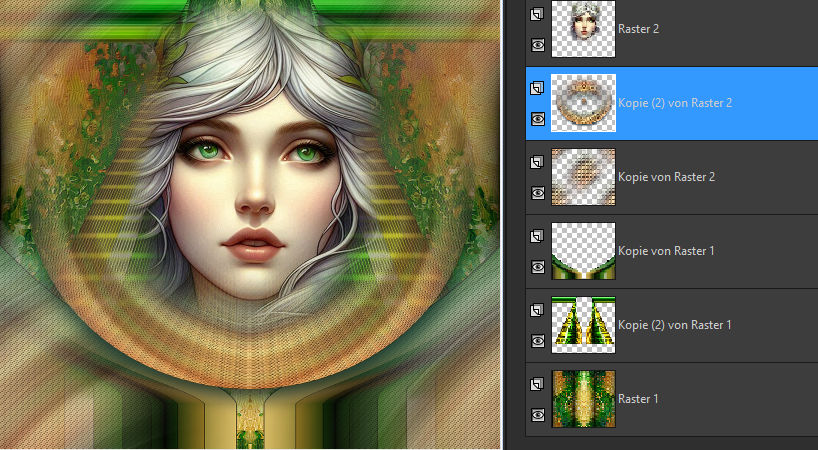
Task: Hide the Kopie von Raster 2 layer
Action: click(538, 193)
